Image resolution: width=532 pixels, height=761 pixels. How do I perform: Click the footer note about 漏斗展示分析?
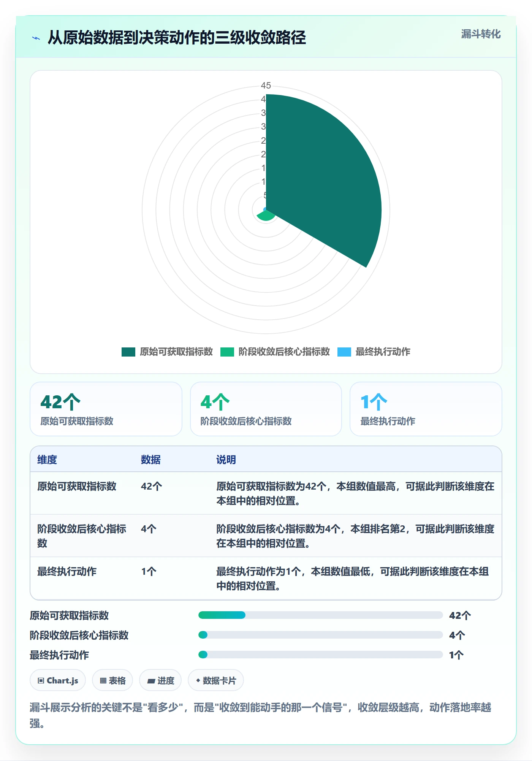pos(261,715)
